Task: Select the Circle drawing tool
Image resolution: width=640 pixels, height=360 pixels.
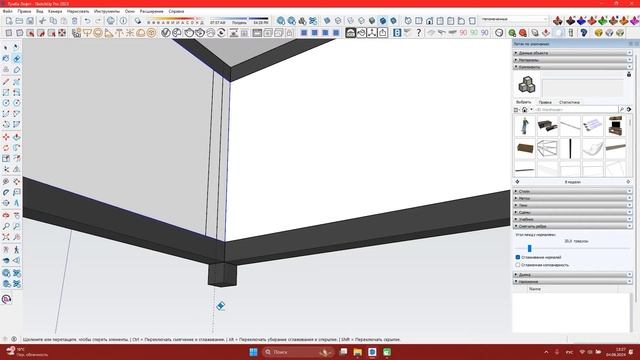Action: pos(6,103)
